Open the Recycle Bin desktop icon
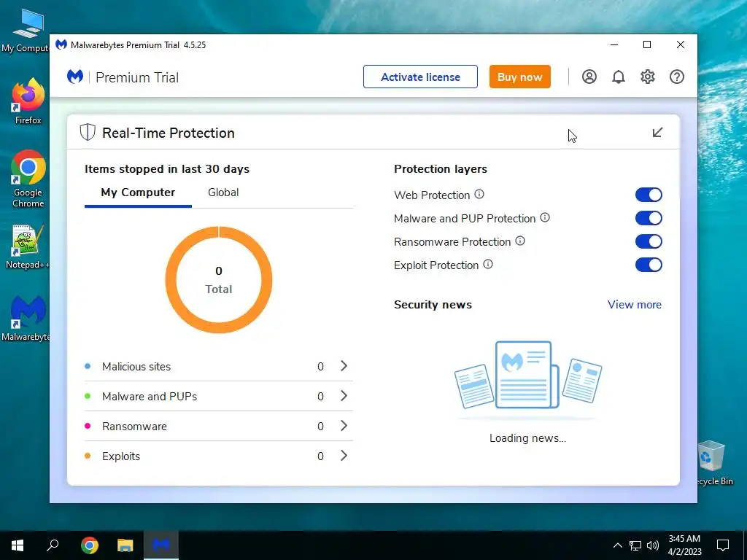Screen dimensions: 747x560 [x=713, y=463]
